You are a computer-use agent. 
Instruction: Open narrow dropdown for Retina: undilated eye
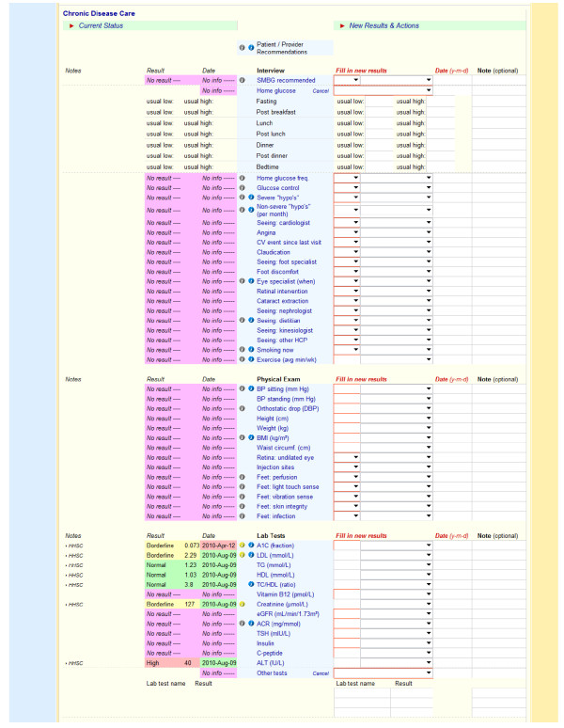(347, 457)
